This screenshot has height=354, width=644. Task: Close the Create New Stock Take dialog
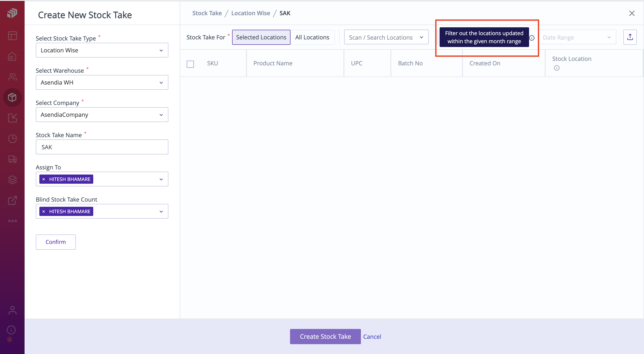[632, 13]
